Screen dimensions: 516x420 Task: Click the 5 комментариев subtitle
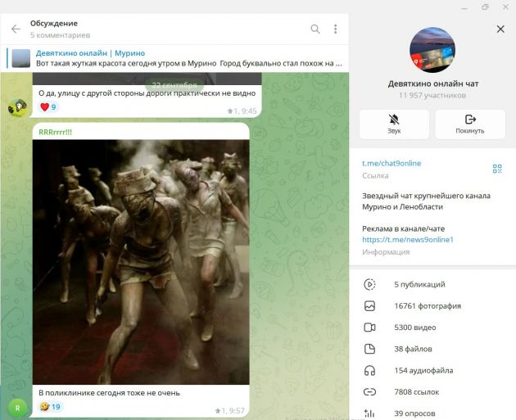pos(61,35)
